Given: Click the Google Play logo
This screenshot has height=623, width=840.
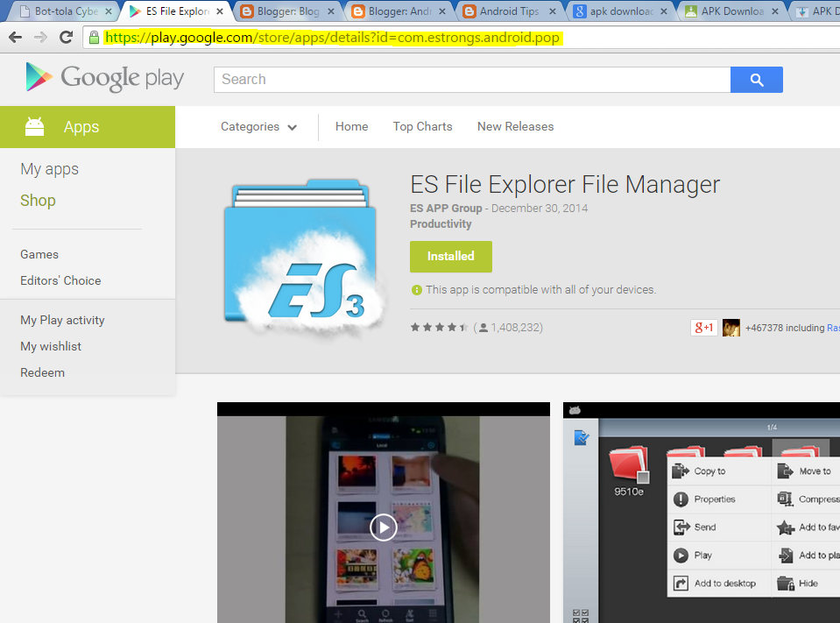Looking at the screenshot, I should (x=104, y=78).
